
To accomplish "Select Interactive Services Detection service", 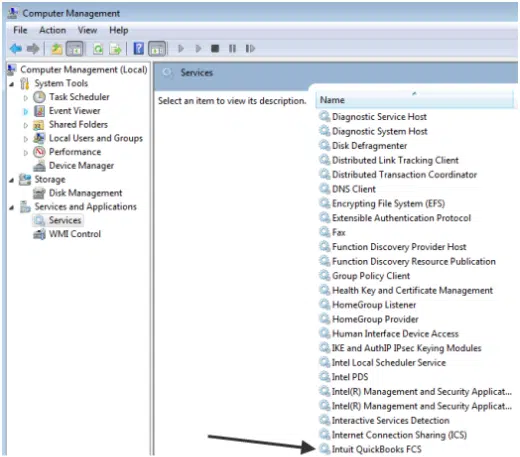I will point(390,420).
